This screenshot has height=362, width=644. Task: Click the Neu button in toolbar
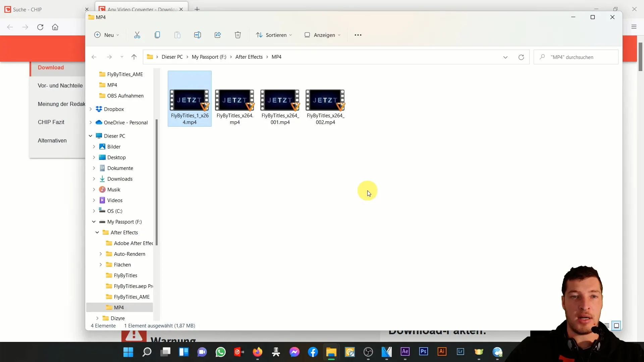[x=109, y=35]
